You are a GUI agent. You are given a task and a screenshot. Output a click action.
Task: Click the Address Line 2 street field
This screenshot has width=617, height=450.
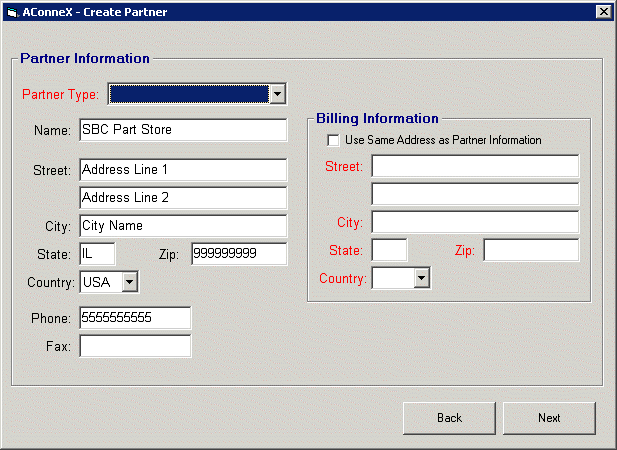click(183, 198)
